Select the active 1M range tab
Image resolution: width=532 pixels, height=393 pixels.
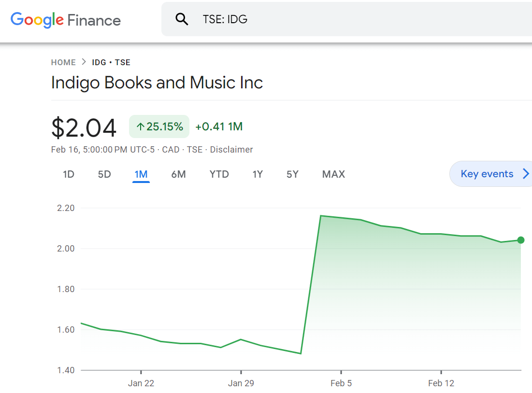click(141, 174)
